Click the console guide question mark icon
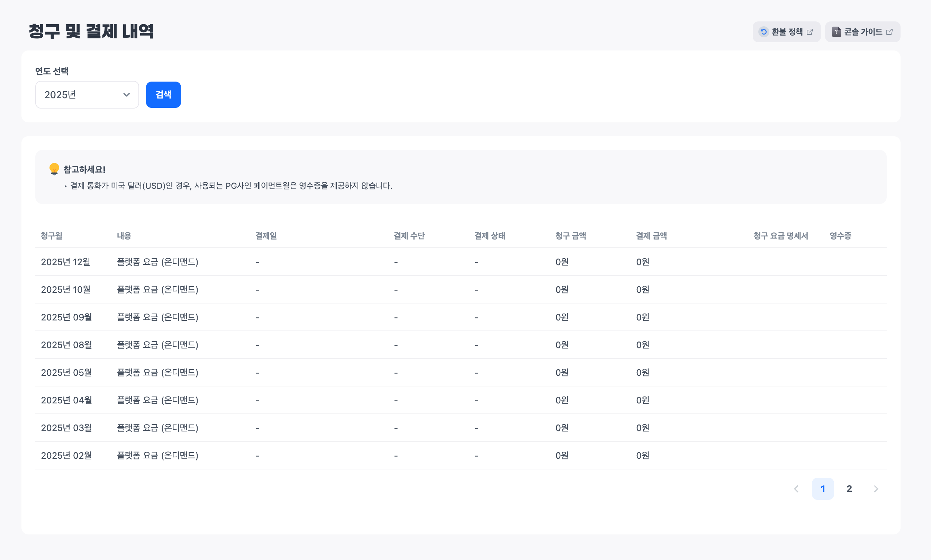 (x=836, y=32)
